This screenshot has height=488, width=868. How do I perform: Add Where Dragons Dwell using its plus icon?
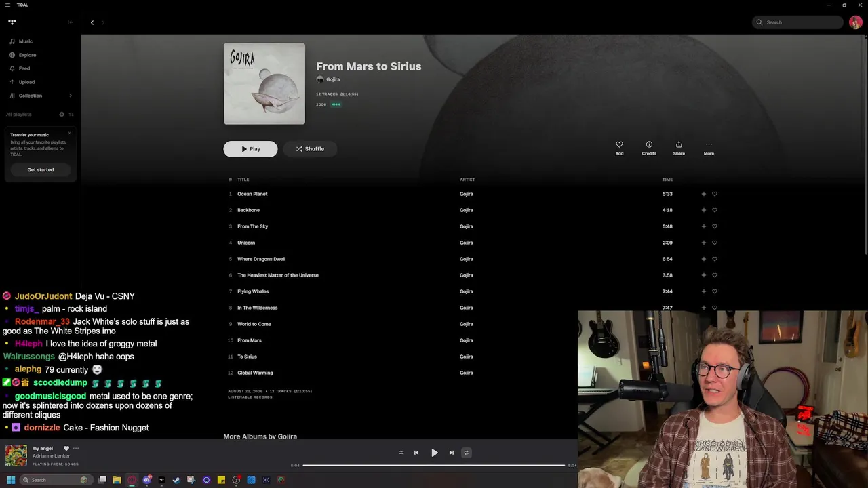tap(703, 259)
